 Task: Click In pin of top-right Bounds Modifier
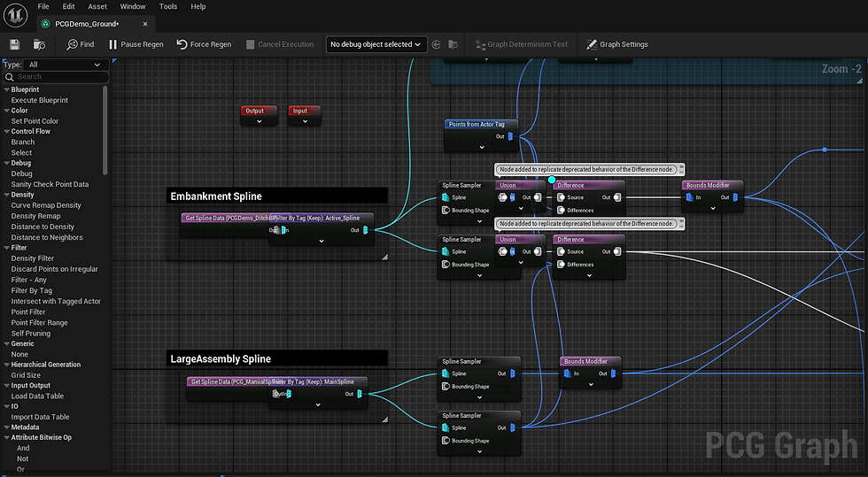pyautogui.click(x=690, y=197)
